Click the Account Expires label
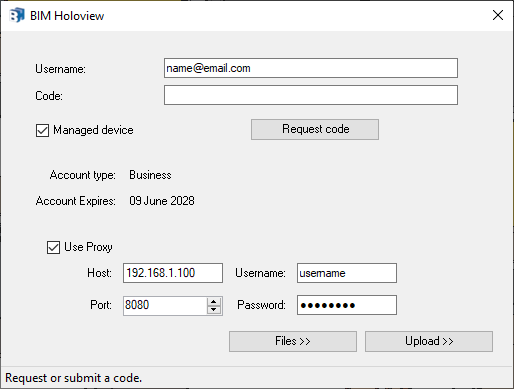This screenshot has width=514, height=389. pos(76,201)
